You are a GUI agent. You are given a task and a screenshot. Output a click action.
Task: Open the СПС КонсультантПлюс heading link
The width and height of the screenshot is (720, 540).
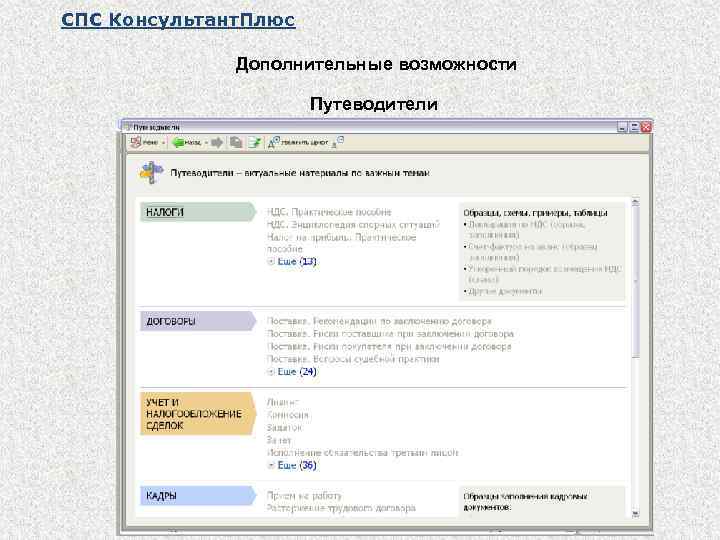coord(178,20)
